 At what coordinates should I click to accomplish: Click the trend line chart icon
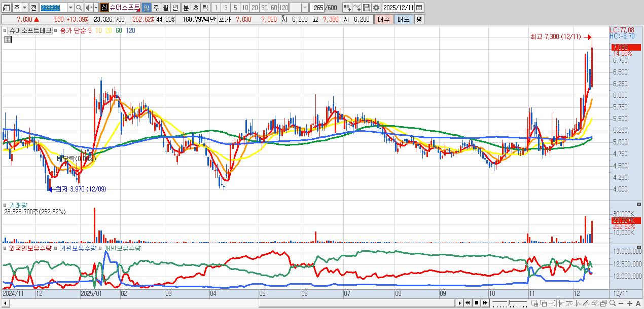[x=569, y=303]
